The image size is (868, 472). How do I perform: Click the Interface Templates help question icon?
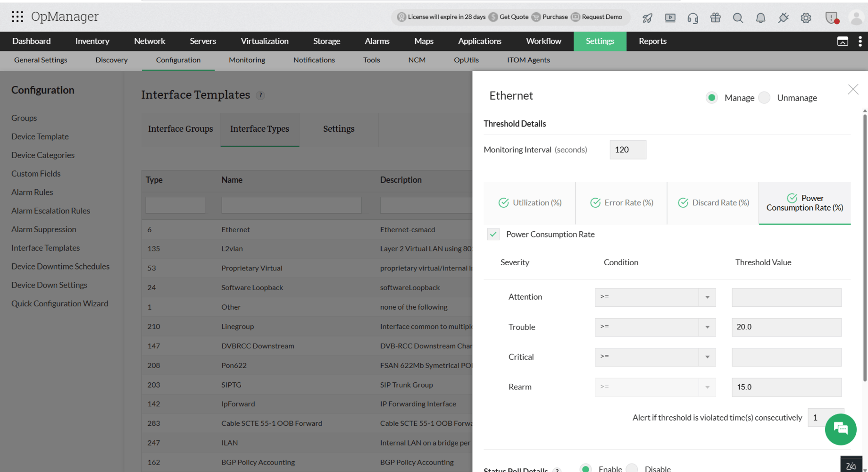[260, 95]
